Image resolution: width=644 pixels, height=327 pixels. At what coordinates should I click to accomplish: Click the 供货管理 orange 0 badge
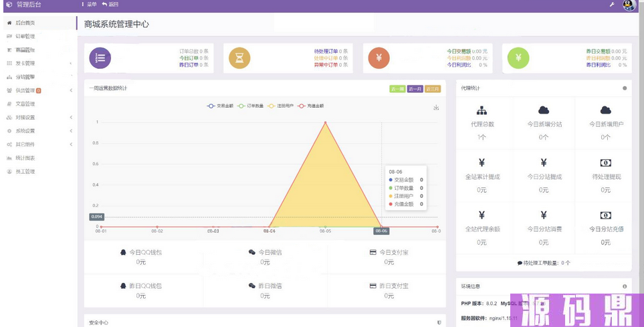coord(39,90)
